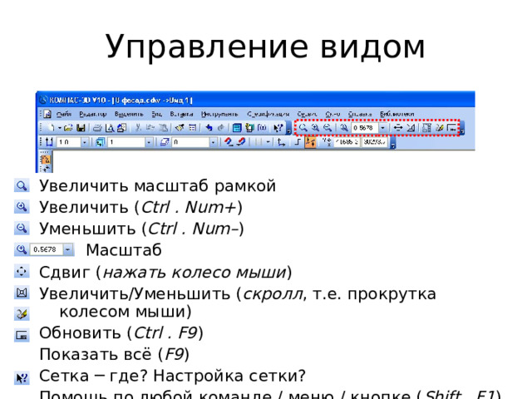Click the zoom out magnifier inside the red dotted toolbar
Screen dimensions: 532x399
[x=328, y=128]
